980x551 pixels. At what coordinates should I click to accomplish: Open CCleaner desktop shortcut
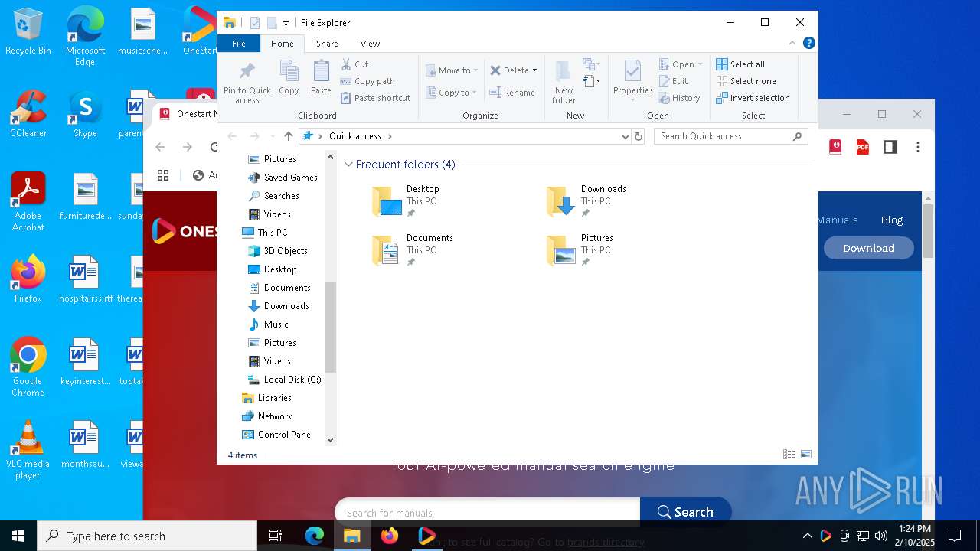(28, 115)
